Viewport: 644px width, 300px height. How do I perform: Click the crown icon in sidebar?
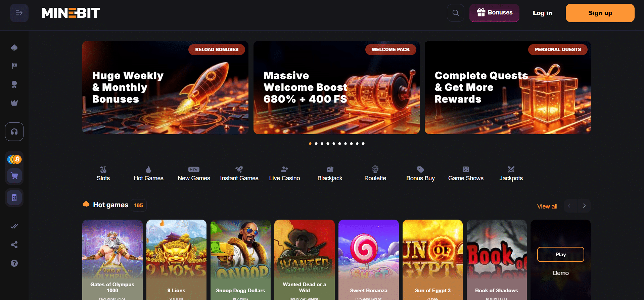(x=14, y=103)
